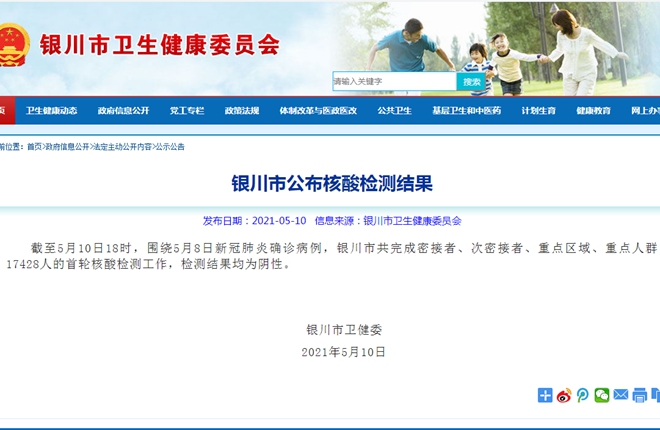Viewport: 660px width, 430px height.
Task: Share article to WeChat
Action: point(602,395)
